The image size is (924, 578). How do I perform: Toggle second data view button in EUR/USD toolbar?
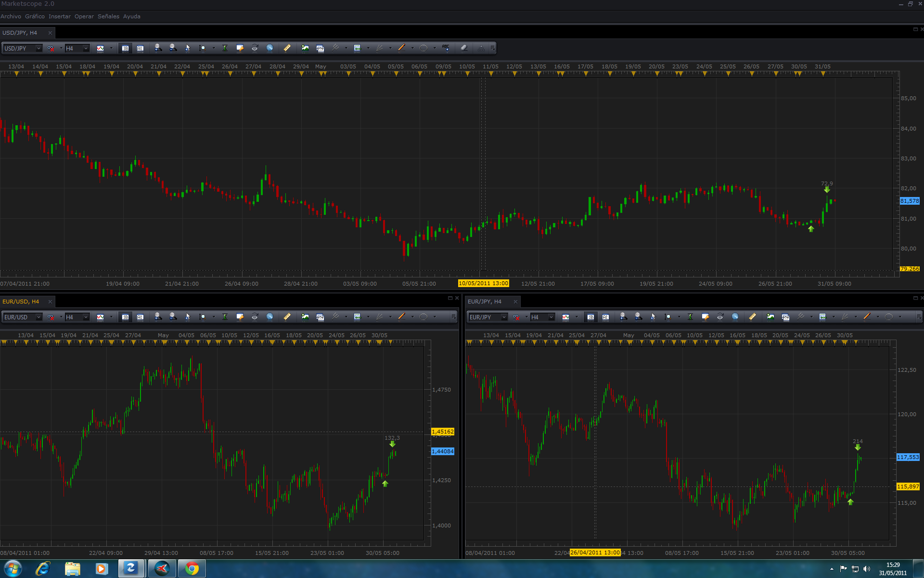pyautogui.click(x=140, y=317)
